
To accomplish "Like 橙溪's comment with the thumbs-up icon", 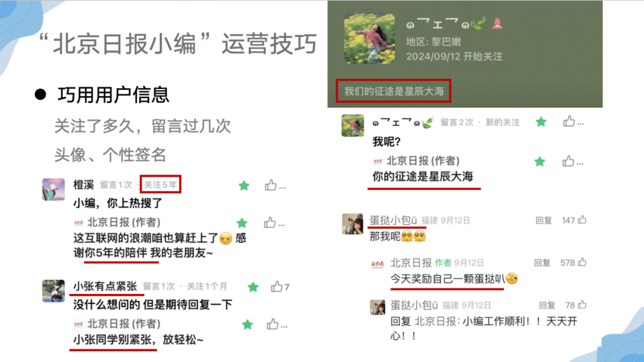I will [x=270, y=185].
